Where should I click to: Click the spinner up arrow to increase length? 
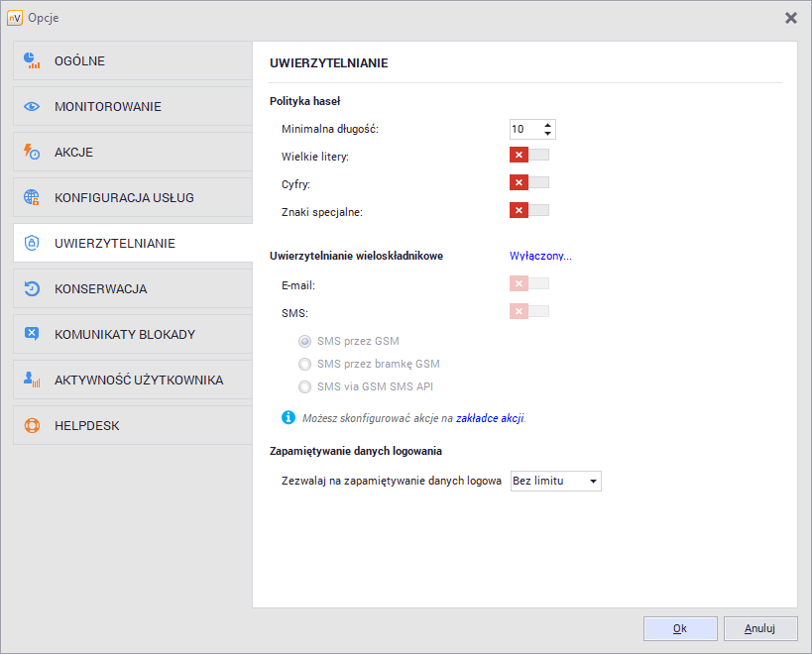[547, 124]
